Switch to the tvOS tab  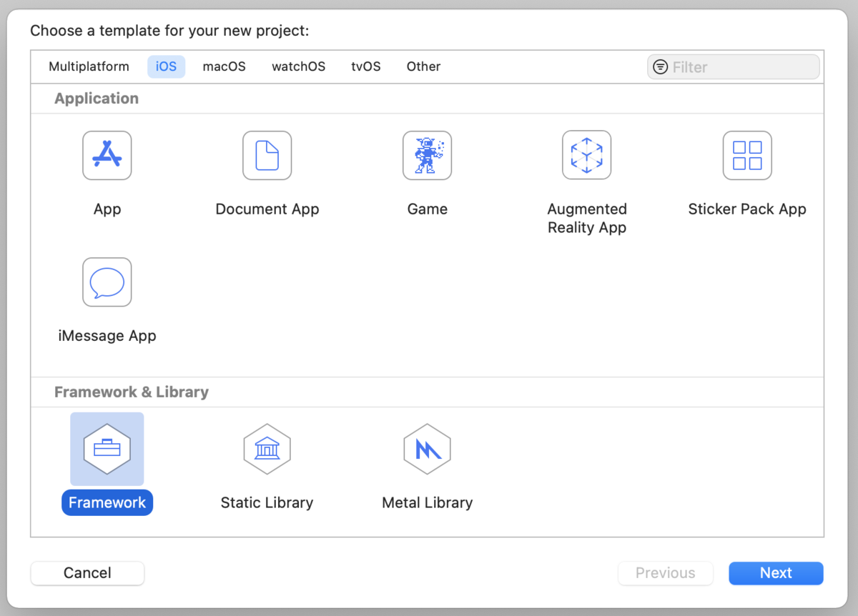(366, 66)
